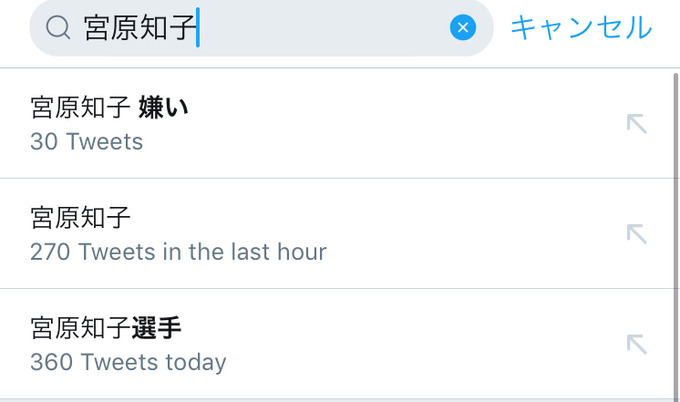The height and width of the screenshot is (402, 680).
Task: Click inside the search field containing 宮原知子
Action: click(x=261, y=28)
